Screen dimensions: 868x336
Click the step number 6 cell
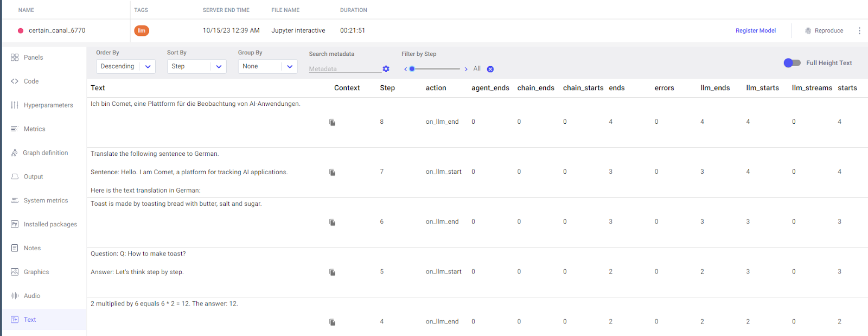(382, 221)
